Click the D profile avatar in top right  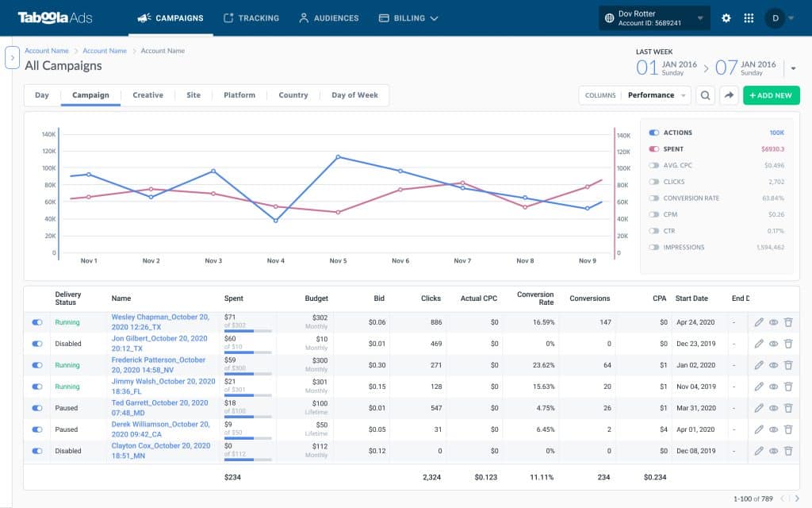(775, 17)
